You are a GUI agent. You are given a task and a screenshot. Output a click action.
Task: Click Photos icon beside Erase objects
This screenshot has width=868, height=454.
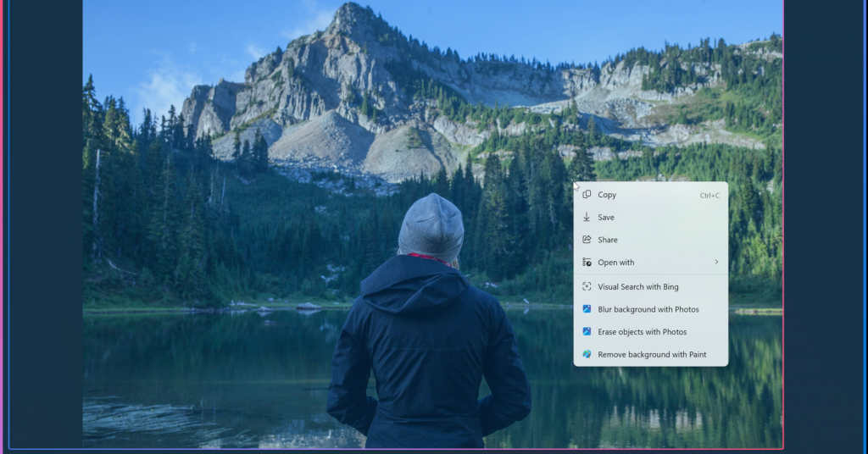[x=587, y=332]
